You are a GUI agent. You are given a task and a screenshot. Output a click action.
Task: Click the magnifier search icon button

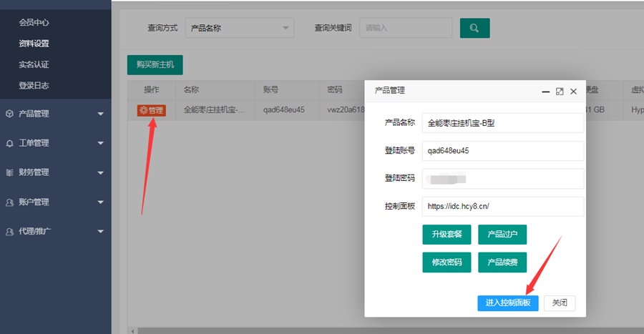pos(474,28)
